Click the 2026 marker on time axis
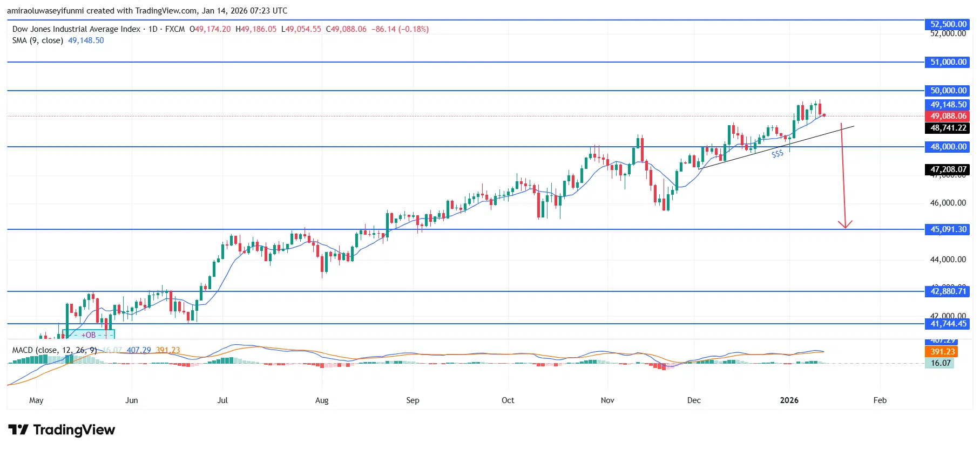Viewport: 980px width, 450px height. click(x=789, y=400)
